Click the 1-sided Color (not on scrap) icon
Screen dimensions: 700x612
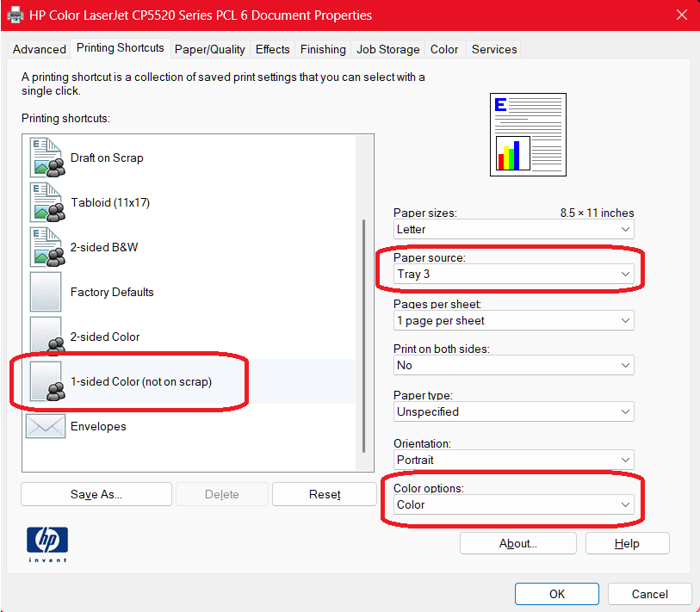pyautogui.click(x=47, y=381)
